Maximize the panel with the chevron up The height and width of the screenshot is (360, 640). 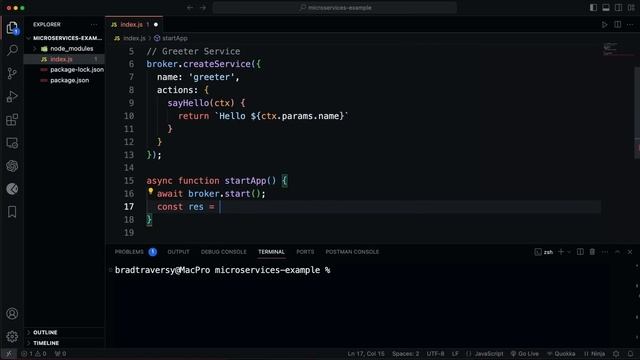pyautogui.click(x=618, y=252)
